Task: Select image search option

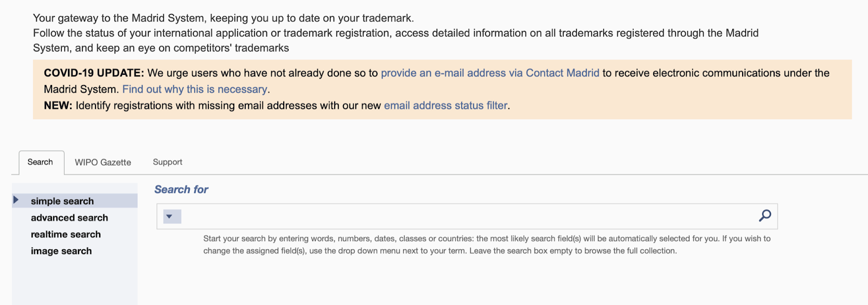Action: click(x=61, y=251)
